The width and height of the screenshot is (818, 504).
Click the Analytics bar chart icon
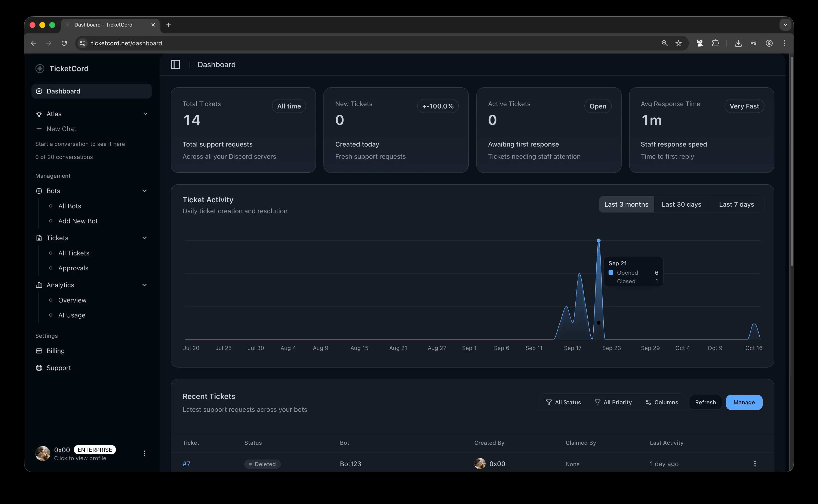pos(39,285)
